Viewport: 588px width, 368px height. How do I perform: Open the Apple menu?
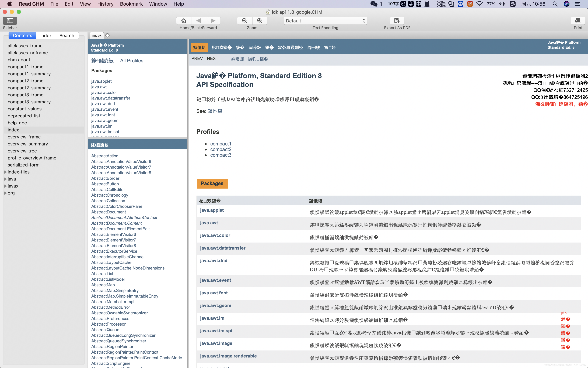tap(9, 4)
